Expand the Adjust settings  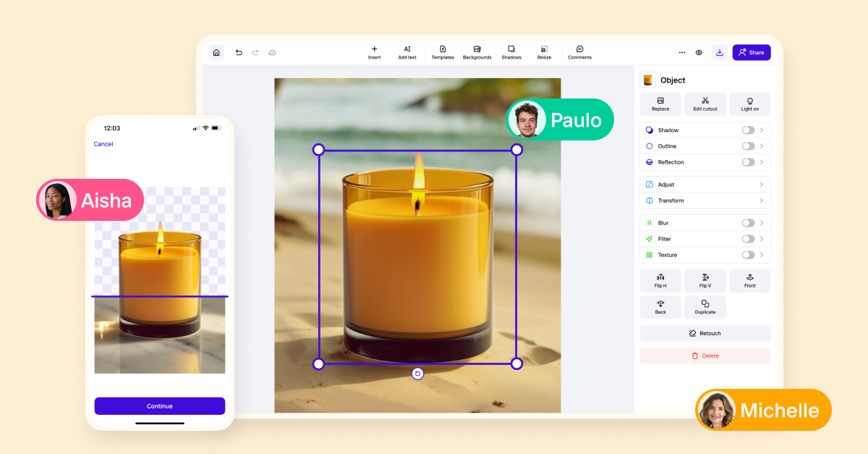pyautogui.click(x=760, y=184)
